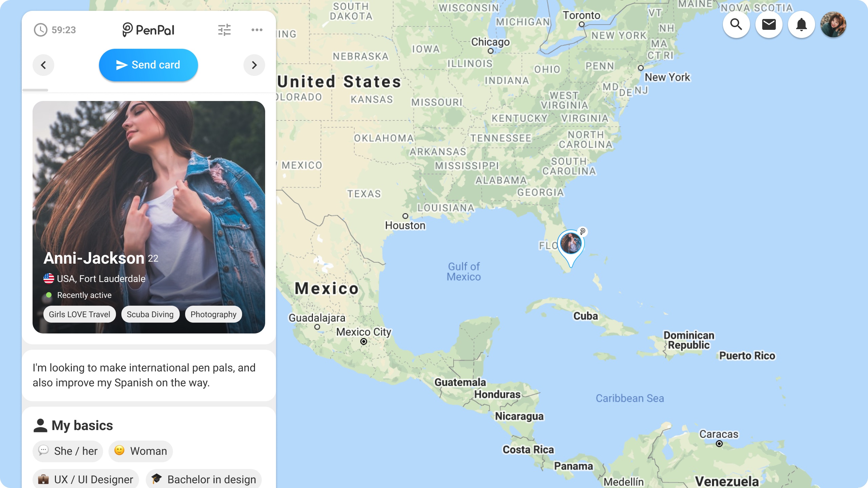Viewport: 868px width, 488px height.
Task: Toggle the recently active status indicator
Action: coord(47,295)
